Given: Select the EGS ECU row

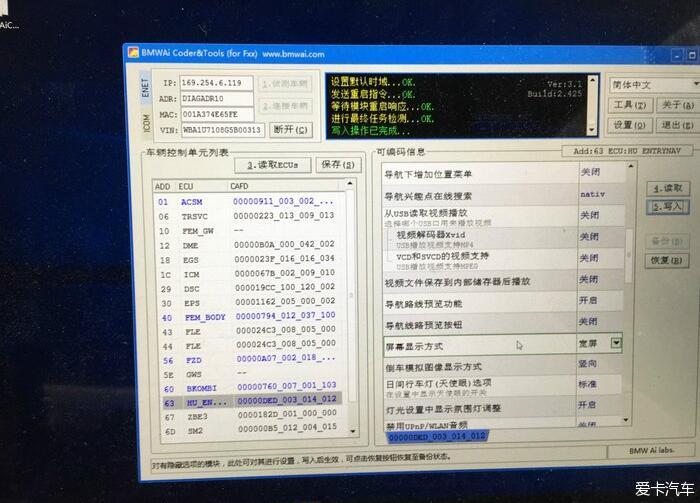Looking at the screenshot, I should pos(250,259).
